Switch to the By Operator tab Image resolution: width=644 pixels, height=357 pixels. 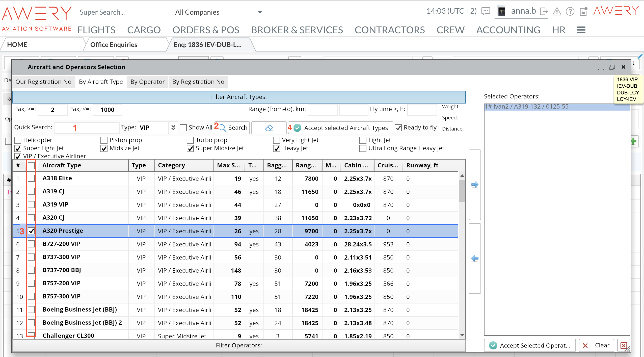(x=147, y=82)
